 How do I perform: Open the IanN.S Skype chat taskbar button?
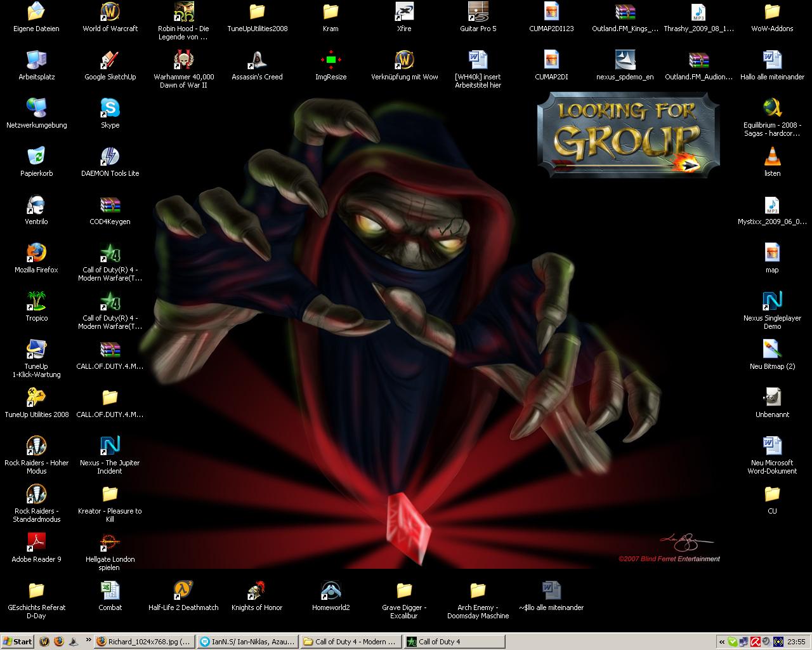pyautogui.click(x=247, y=642)
